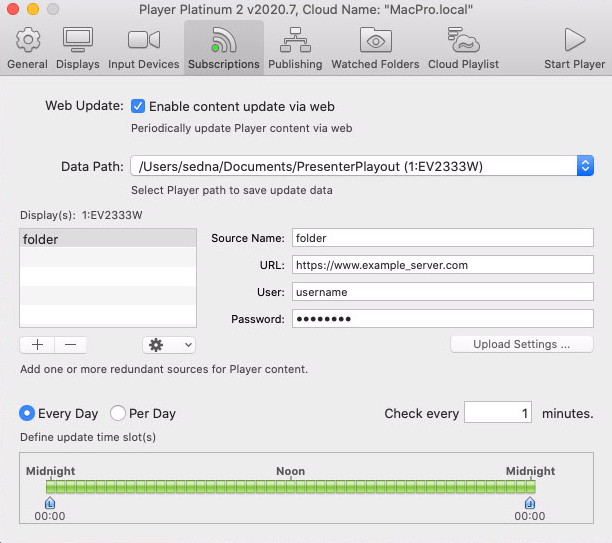
Task: Click the end time slot marker handle
Action: point(530,503)
